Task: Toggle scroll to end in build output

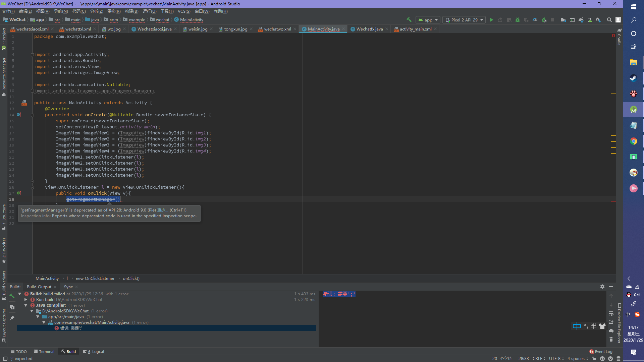Action: (x=611, y=322)
